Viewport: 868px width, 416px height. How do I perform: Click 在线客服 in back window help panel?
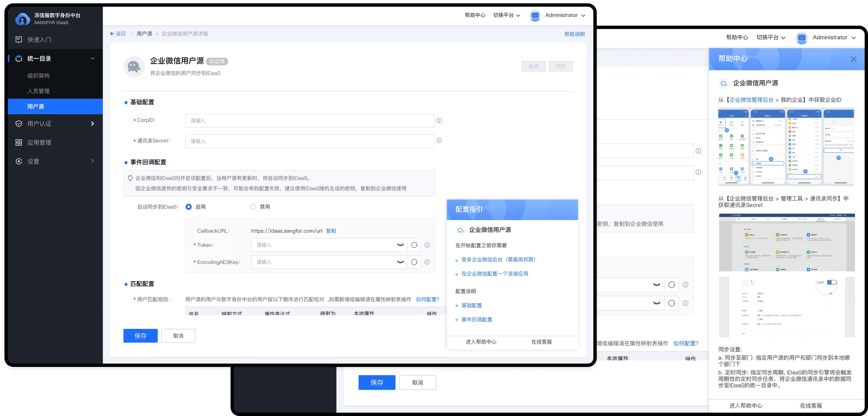coord(811,406)
